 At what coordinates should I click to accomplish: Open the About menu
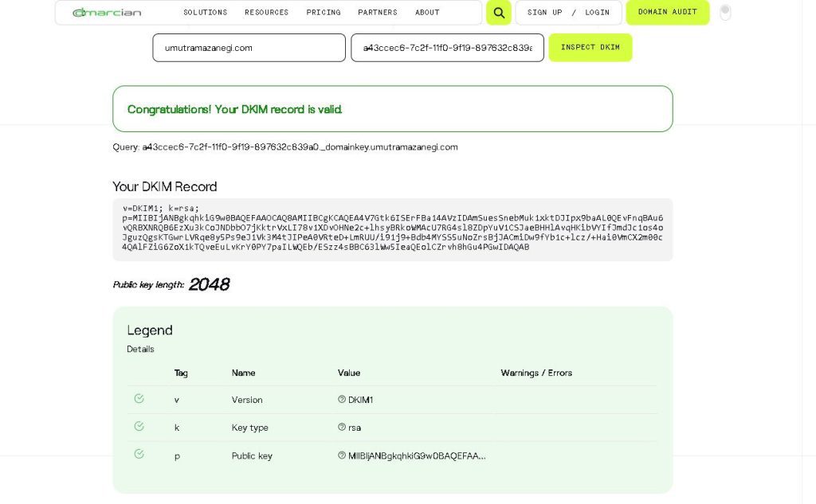pyautogui.click(x=427, y=12)
